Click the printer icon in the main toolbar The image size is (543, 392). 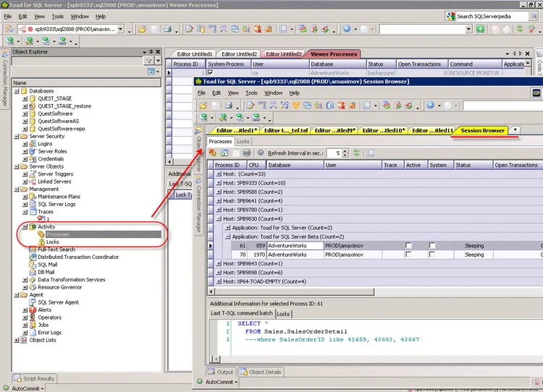(168, 29)
